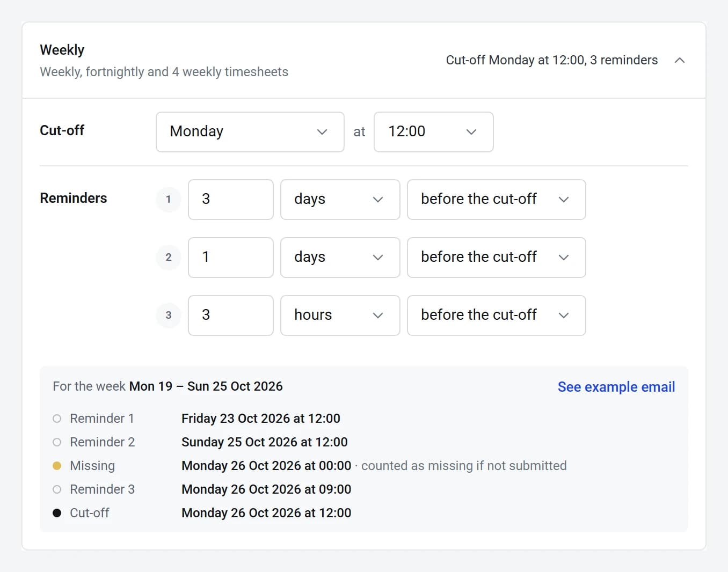
Task: Open reminder 2 days unit dropdown
Action: (x=340, y=258)
